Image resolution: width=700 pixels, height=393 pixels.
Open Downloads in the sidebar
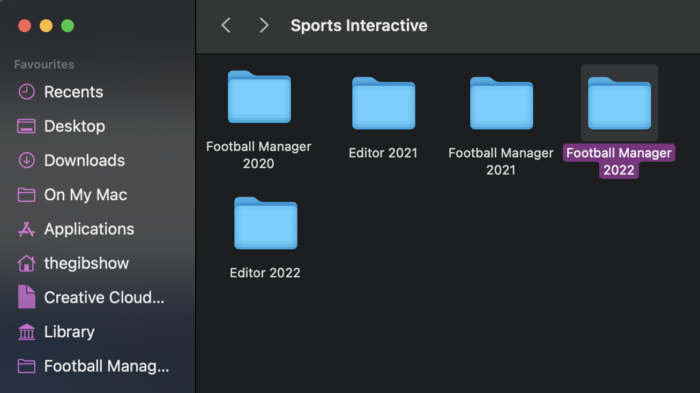84,160
